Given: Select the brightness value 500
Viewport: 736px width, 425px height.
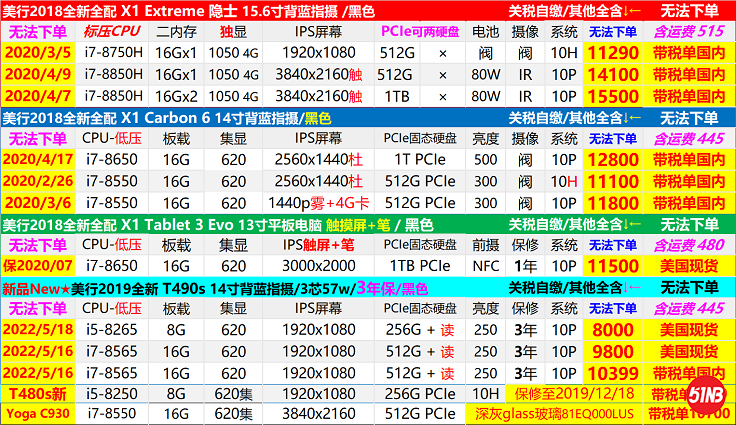Looking at the screenshot, I should (485, 159).
